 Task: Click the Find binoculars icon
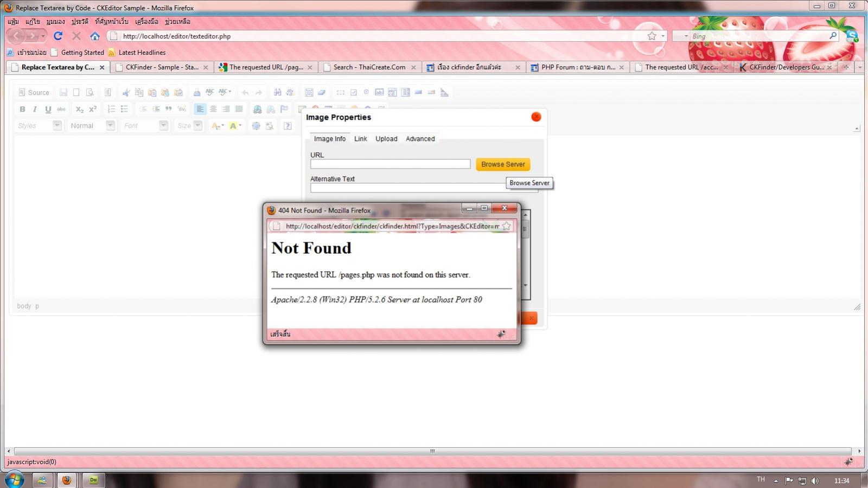tap(277, 93)
